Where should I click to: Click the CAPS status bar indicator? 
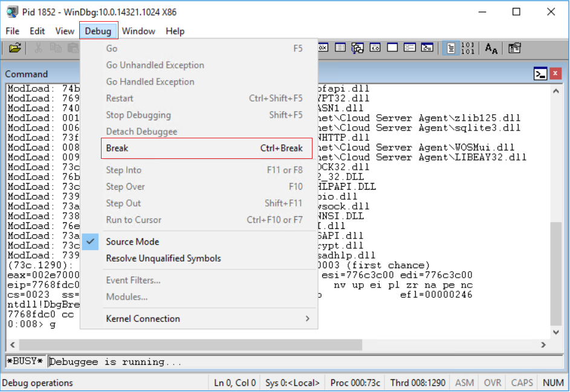(x=522, y=383)
